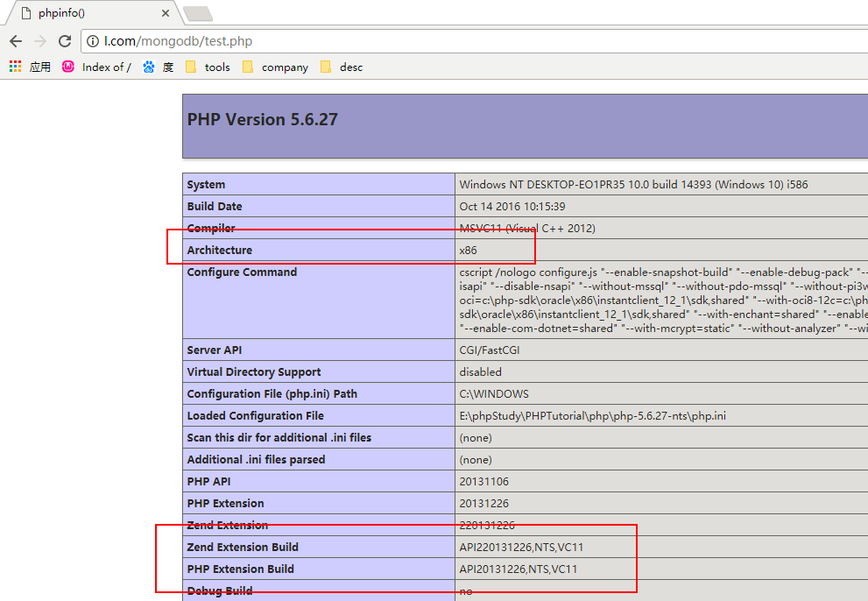Screen dimensions: 868x601
Task: Click the Zend Extension Build value
Action: 521,548
